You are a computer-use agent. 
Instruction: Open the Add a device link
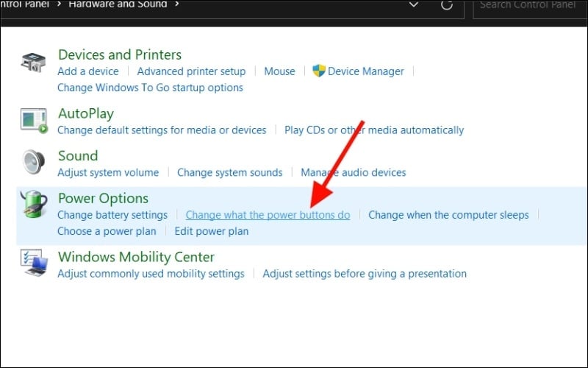click(88, 71)
